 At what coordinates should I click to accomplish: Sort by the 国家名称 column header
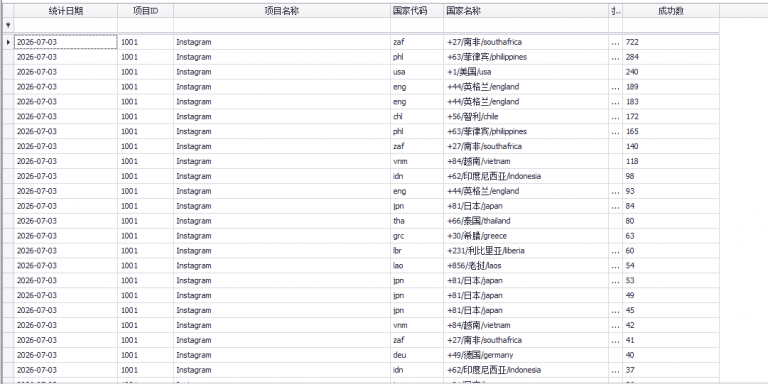(x=526, y=11)
